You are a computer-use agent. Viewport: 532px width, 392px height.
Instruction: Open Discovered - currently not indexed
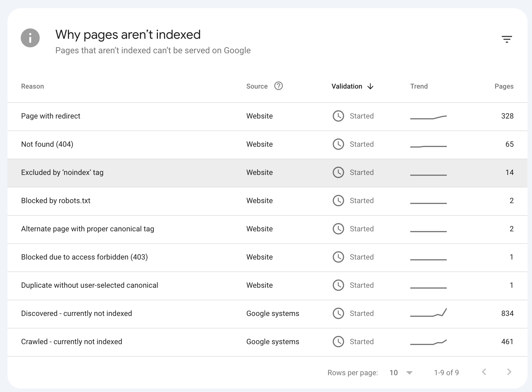[76, 313]
